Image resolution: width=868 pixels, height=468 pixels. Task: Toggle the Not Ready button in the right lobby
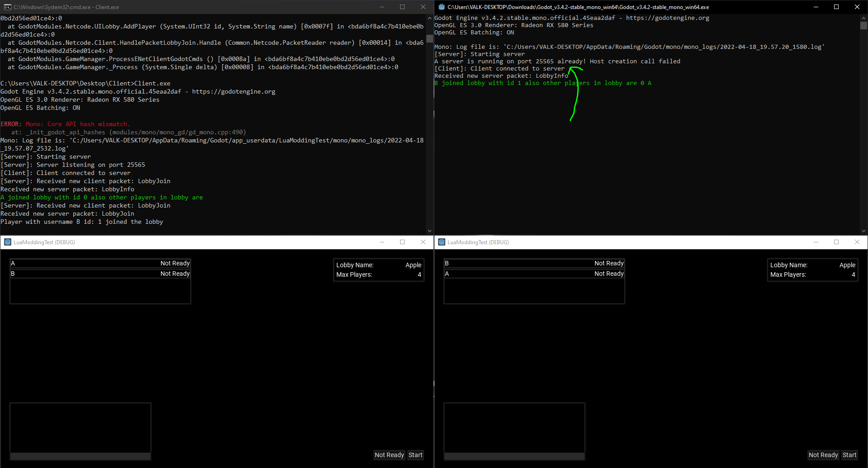coord(823,455)
